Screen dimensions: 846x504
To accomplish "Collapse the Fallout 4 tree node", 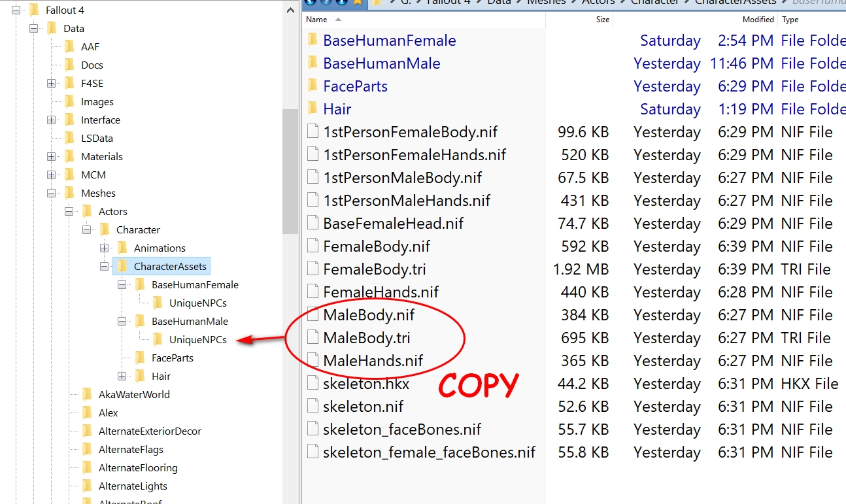I will pos(16,10).
